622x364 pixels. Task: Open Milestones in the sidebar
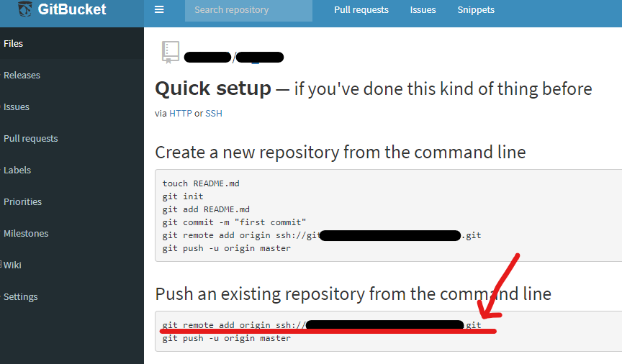tap(72, 234)
